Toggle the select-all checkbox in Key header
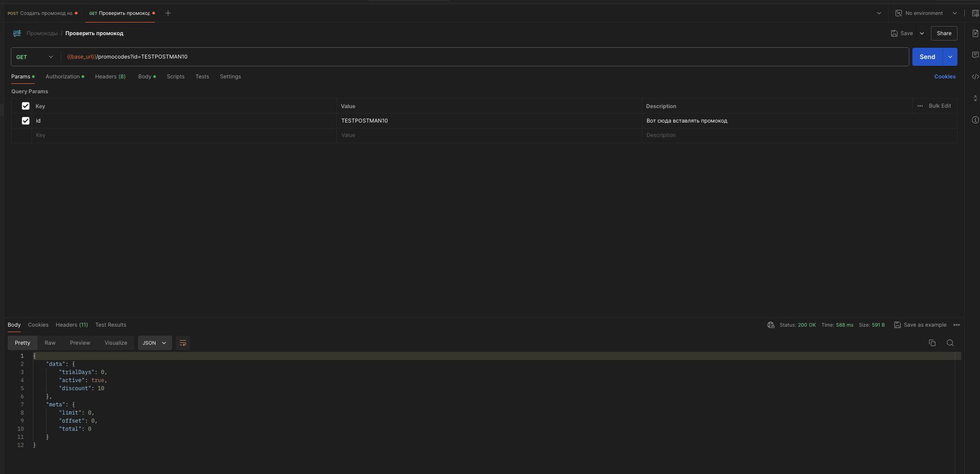The width and height of the screenshot is (980, 474). 26,106
